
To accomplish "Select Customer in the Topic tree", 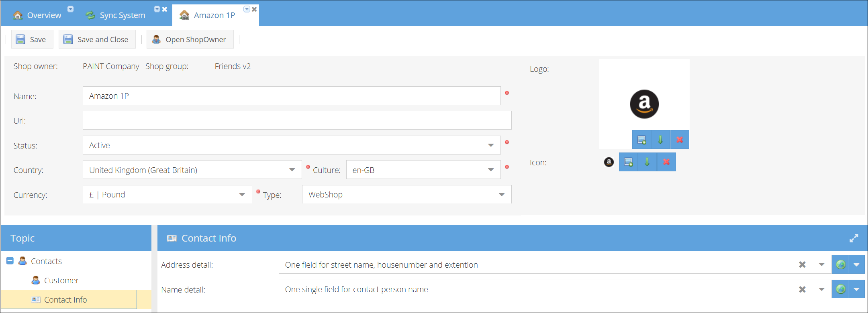I will 61,280.
